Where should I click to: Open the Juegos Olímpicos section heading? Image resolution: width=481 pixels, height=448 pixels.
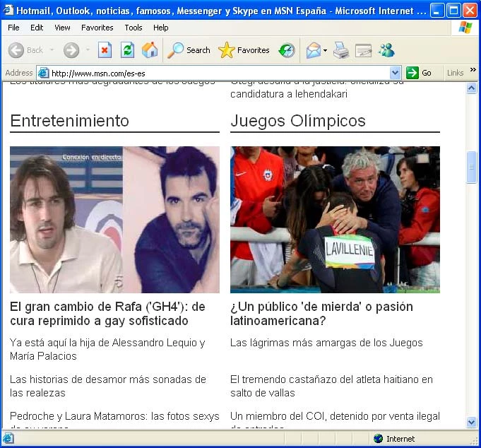(x=298, y=121)
